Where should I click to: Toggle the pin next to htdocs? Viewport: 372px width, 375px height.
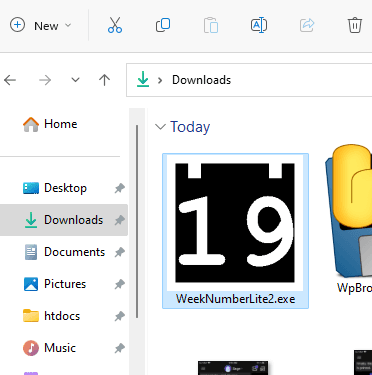pyautogui.click(x=120, y=316)
